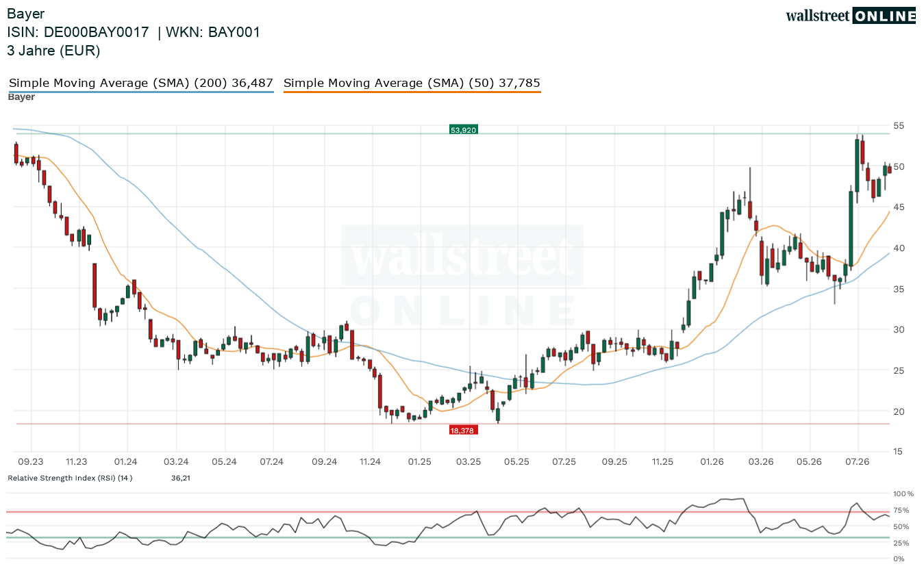Click the wallstreet ONLINE logo

tap(851, 16)
